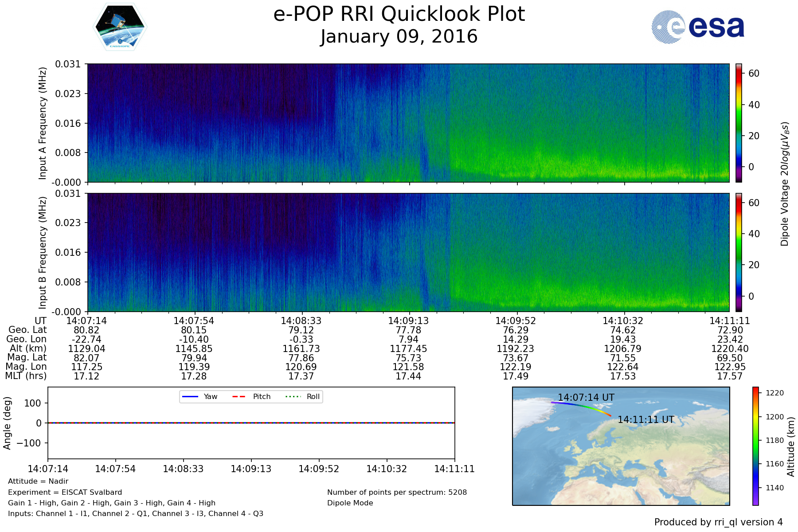The height and width of the screenshot is (532, 798).
Task: Click the blue Yaw legend line
Action: coord(190,396)
